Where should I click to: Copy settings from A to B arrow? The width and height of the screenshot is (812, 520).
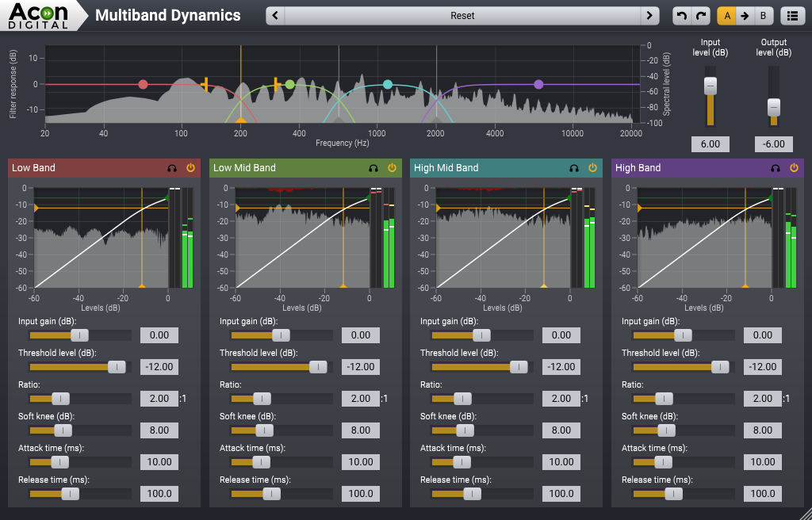click(744, 15)
